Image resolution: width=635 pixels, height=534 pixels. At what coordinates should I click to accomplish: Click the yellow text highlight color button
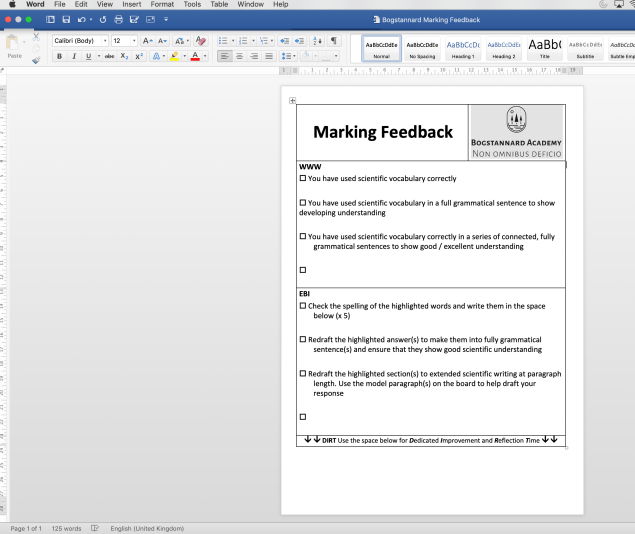coord(173,57)
